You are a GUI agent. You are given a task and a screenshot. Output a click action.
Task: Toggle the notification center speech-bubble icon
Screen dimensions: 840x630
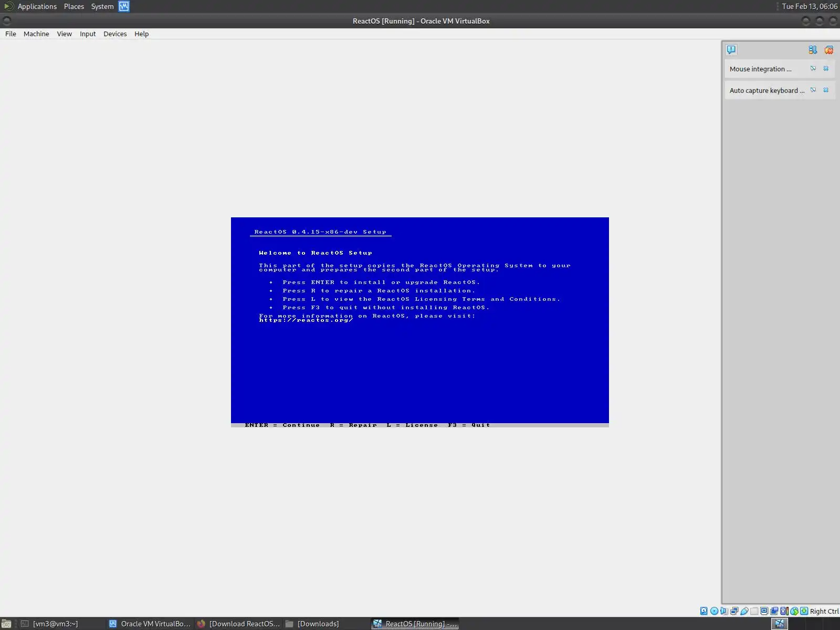point(731,50)
